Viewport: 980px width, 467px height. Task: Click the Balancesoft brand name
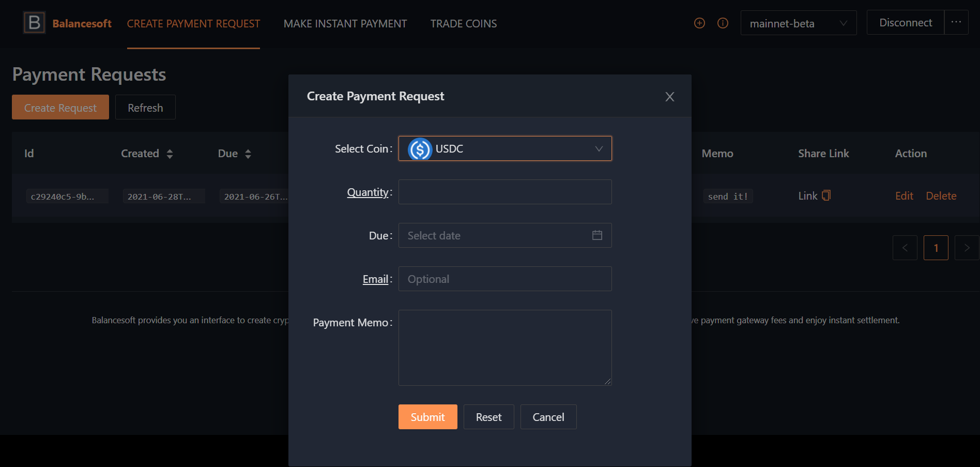[82, 23]
